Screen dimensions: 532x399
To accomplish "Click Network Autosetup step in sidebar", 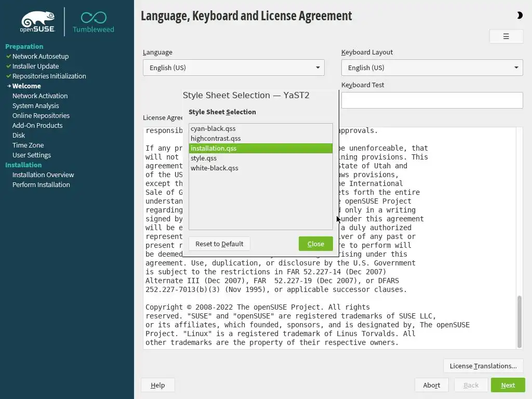I will click(x=41, y=56).
